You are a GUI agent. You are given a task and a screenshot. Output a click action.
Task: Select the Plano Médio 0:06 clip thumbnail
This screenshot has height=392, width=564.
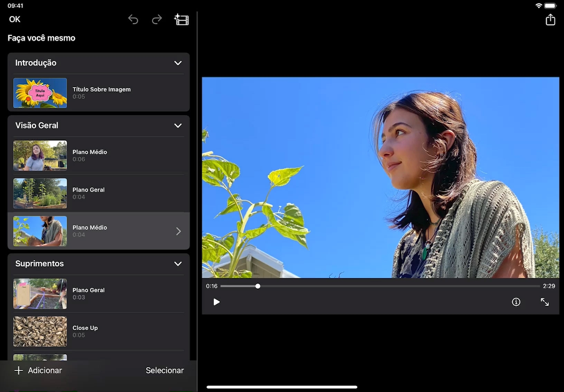(x=40, y=156)
